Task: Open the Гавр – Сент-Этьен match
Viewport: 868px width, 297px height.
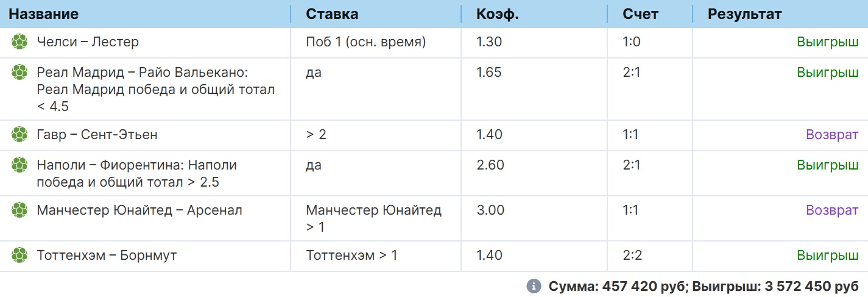Action: (x=97, y=134)
